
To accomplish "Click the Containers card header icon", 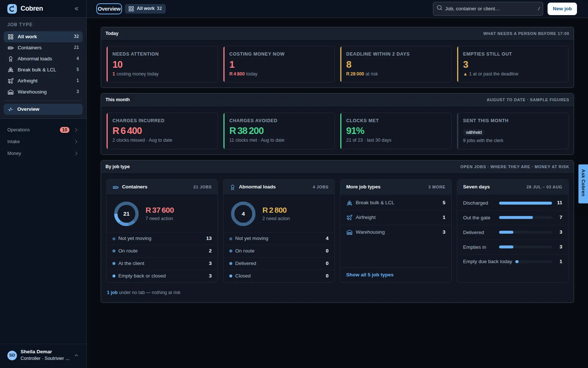I will click(x=116, y=187).
